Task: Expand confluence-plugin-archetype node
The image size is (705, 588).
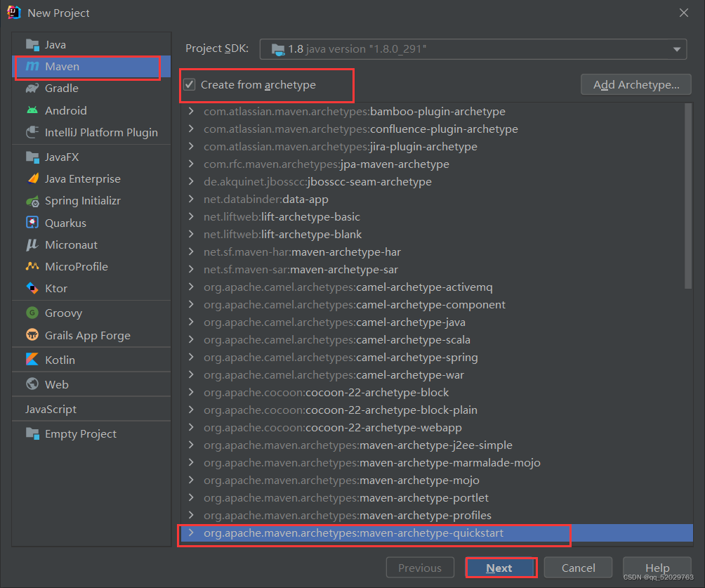Action: tap(191, 129)
